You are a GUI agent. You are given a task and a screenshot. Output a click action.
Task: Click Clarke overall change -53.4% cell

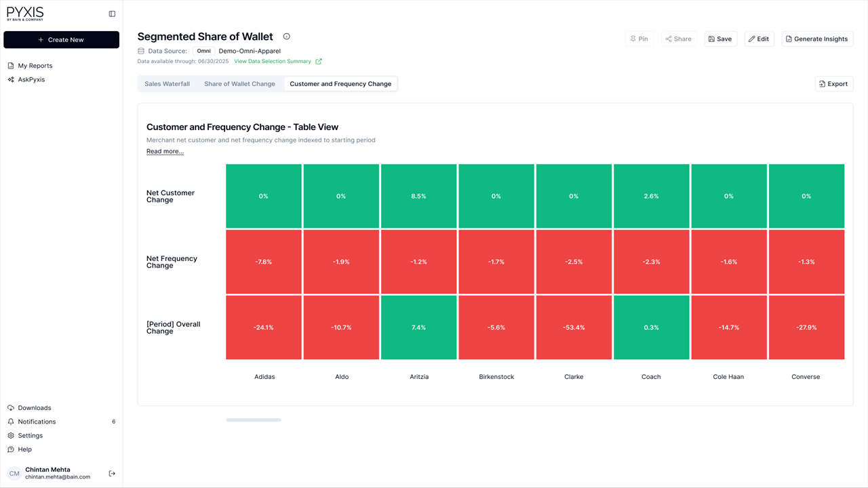click(x=574, y=327)
